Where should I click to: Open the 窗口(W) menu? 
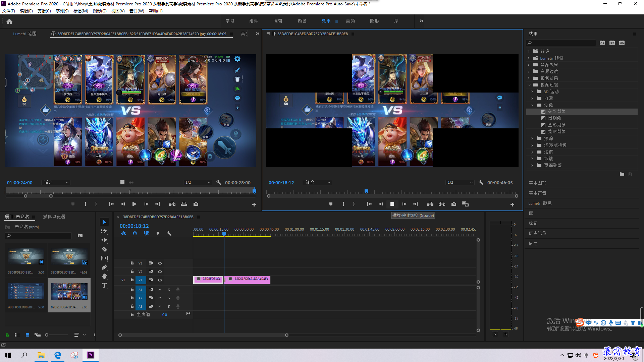tap(137, 11)
